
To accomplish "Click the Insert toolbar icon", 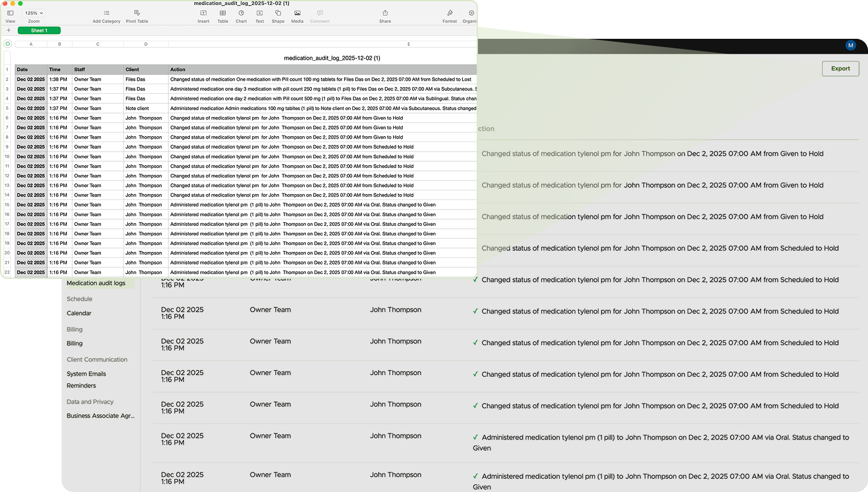I will point(203,13).
